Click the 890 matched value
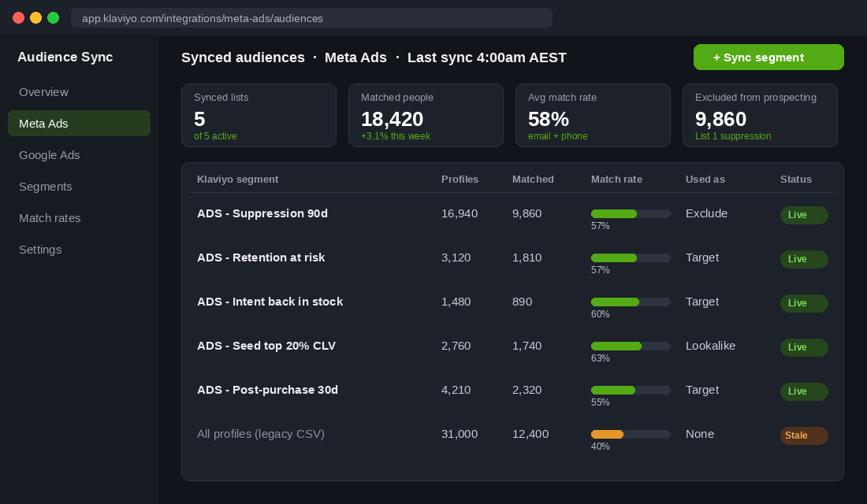 [x=522, y=302]
